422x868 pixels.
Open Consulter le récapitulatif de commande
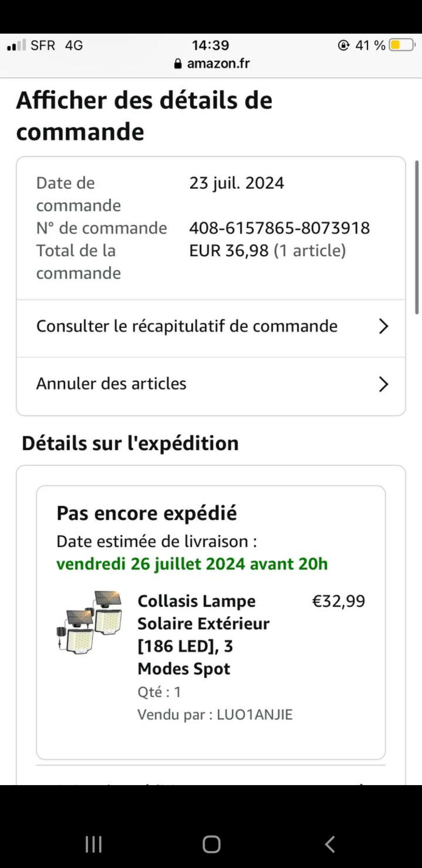(x=187, y=326)
